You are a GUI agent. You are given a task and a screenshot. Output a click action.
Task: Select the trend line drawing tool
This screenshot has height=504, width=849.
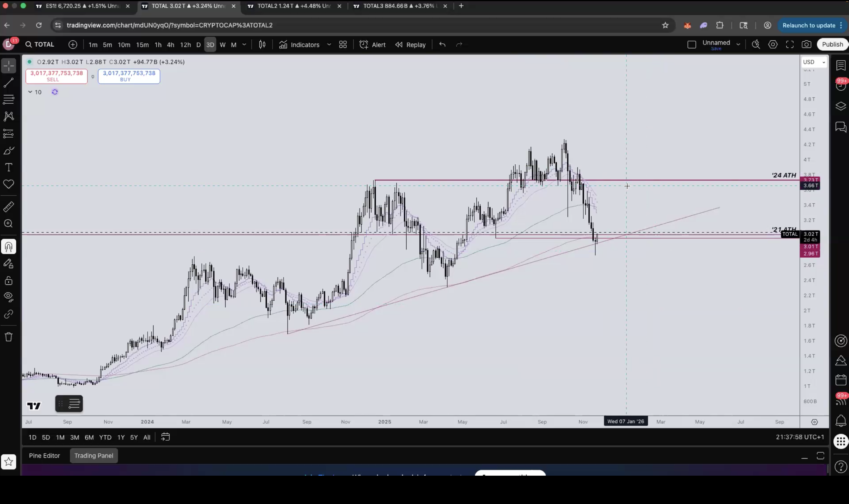point(9,83)
